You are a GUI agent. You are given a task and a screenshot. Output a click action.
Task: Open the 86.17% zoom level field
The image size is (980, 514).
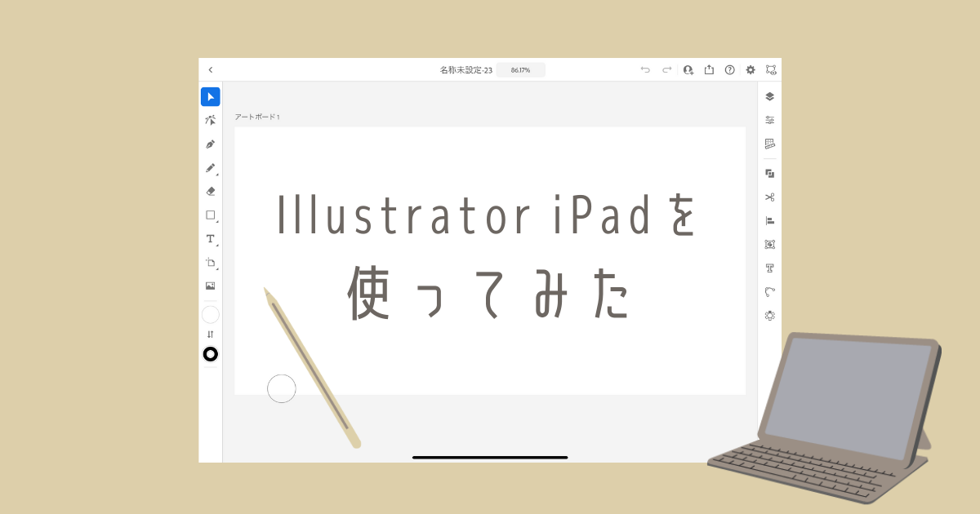click(520, 70)
